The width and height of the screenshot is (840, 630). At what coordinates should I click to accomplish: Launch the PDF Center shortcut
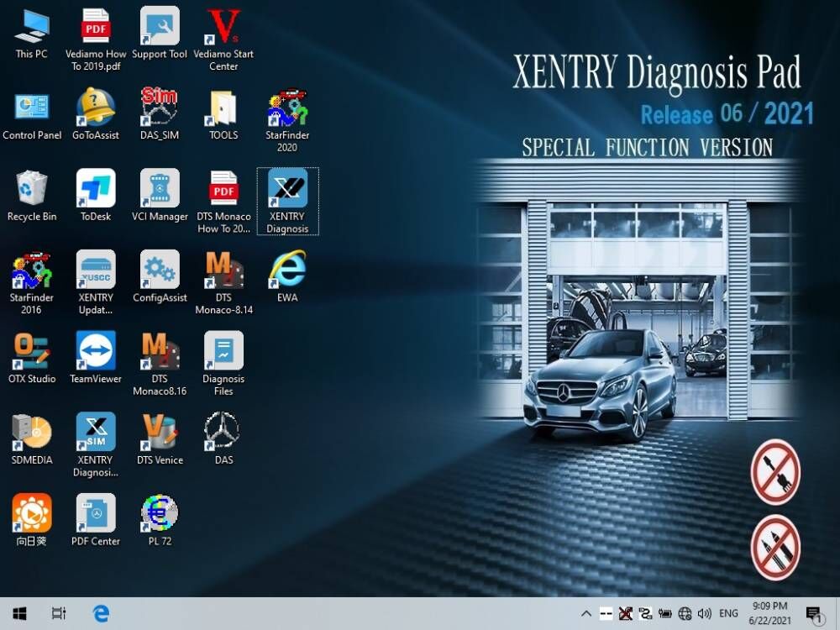tap(96, 521)
